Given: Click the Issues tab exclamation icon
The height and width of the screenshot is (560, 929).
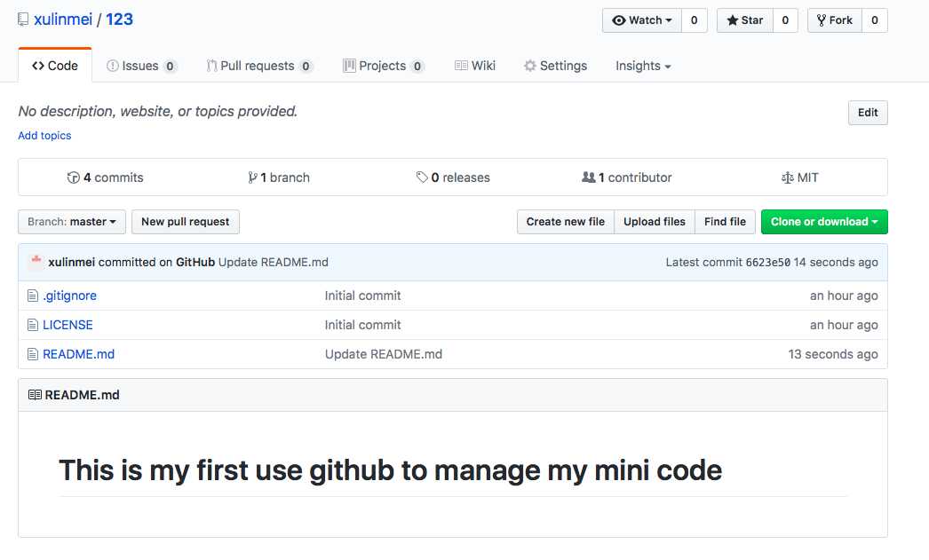Looking at the screenshot, I should [x=112, y=66].
